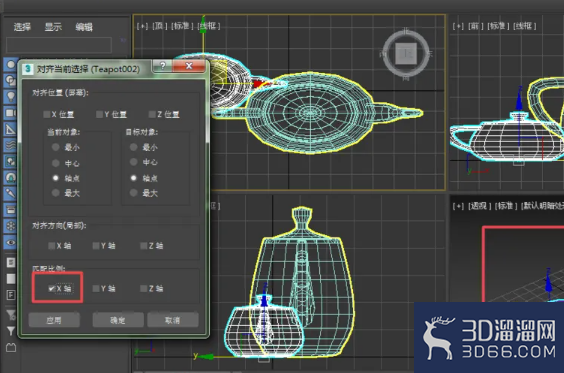
Task: Click the Display All list icon
Action: pos(11,263)
